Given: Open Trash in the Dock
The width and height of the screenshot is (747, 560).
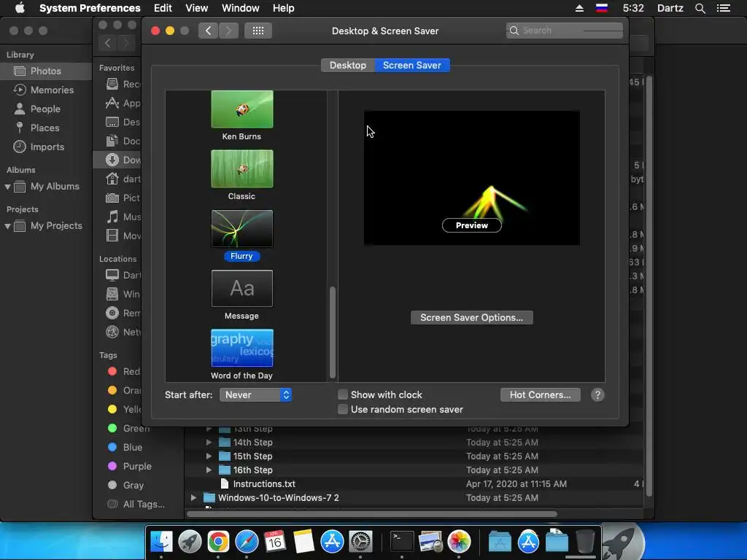Looking at the screenshot, I should 585,542.
